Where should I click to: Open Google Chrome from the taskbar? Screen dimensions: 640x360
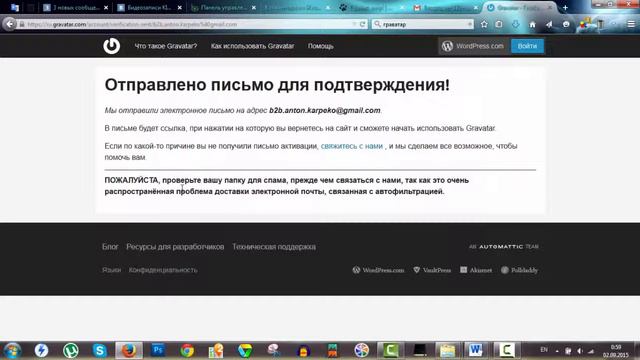[187, 350]
